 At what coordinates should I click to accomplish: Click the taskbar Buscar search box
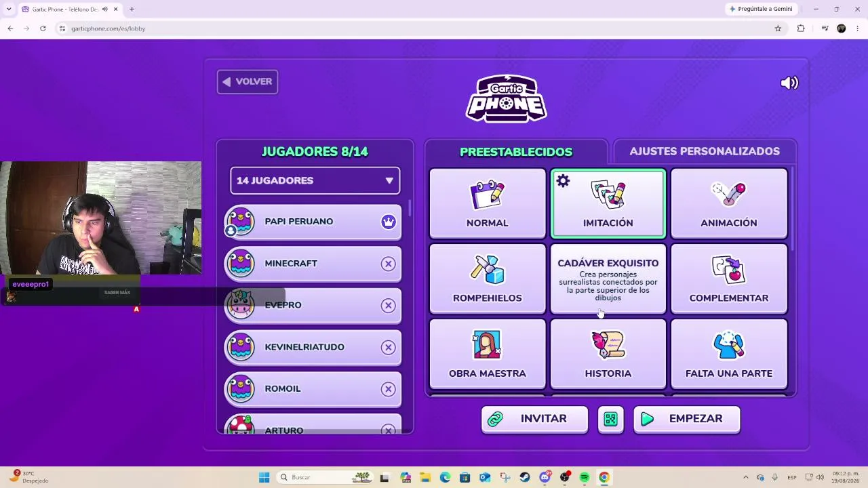[x=325, y=477]
